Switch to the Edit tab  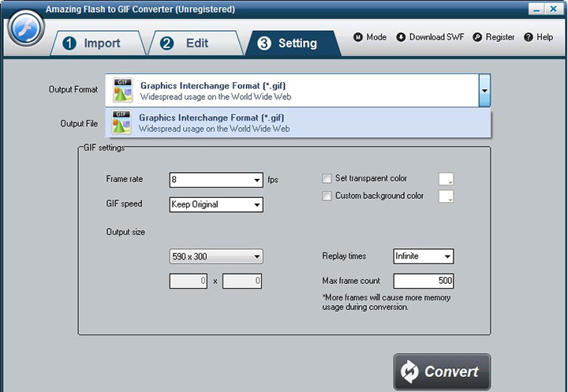pyautogui.click(x=196, y=43)
